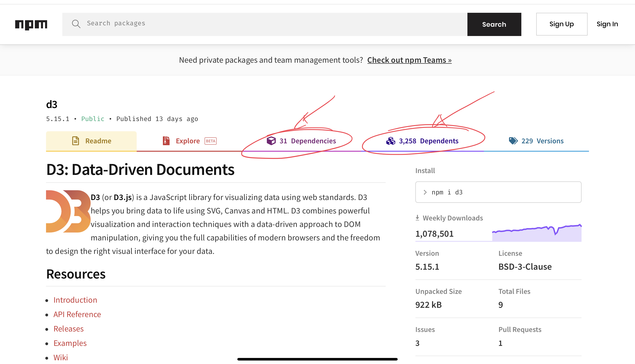Click the Readme document icon
The width and height of the screenshot is (635, 364).
tap(76, 141)
